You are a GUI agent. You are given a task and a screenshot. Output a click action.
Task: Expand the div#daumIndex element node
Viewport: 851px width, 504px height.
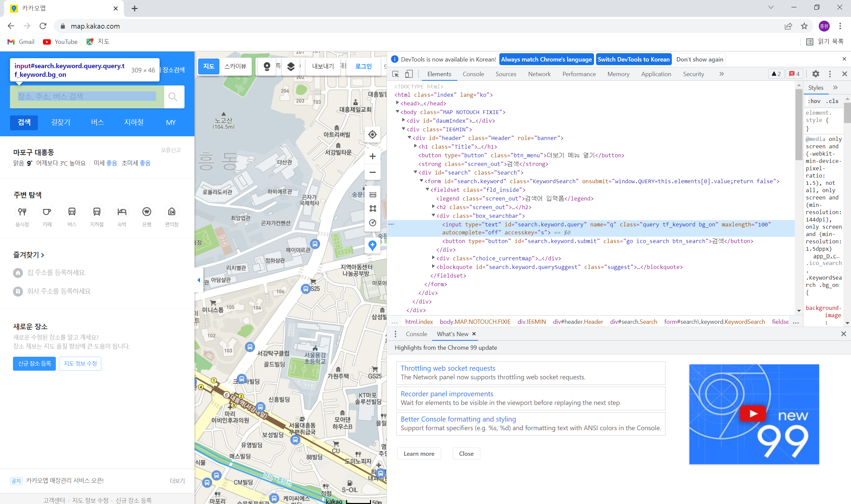coord(404,121)
